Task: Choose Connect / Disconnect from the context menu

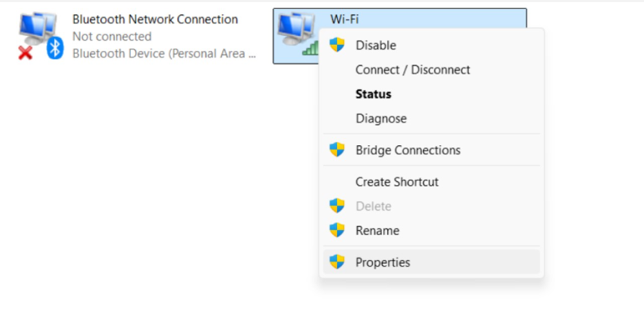Action: point(413,70)
